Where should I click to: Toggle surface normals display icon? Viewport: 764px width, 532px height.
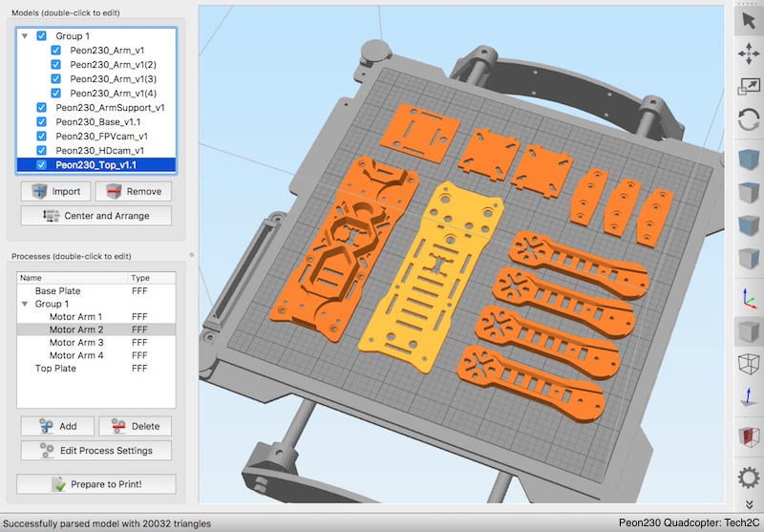point(749,397)
